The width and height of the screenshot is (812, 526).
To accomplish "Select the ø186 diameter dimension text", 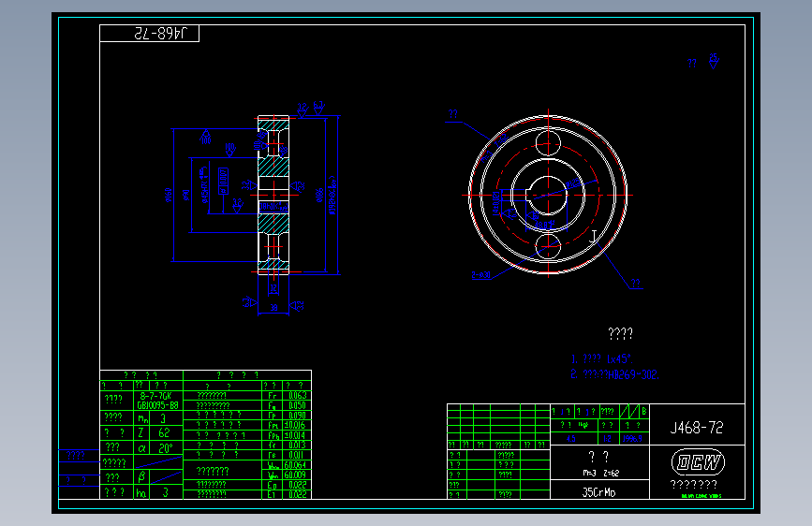I will pos(319,195).
